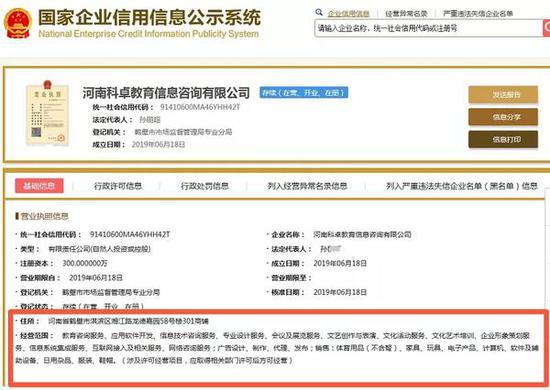550x390 pixels.
Task: Click the English subtitle National Enterprise Credit Information Publicity System
Action: coord(149,34)
